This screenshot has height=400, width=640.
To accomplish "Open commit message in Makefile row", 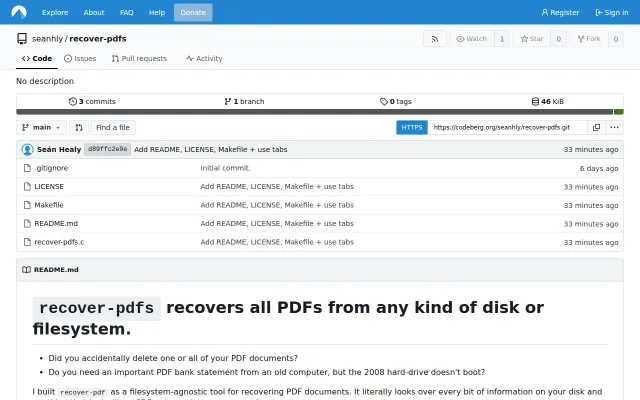I will click(x=277, y=205).
